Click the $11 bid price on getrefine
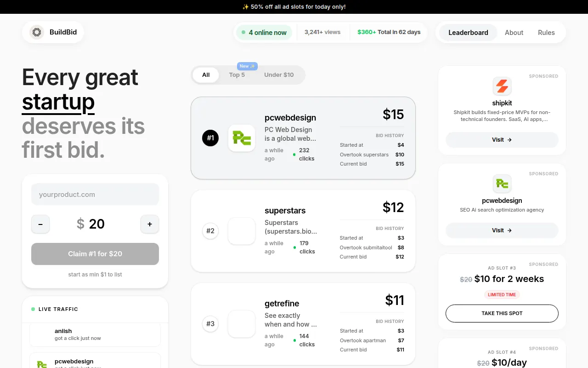Image resolution: width=588 pixels, height=368 pixels. pos(395,300)
